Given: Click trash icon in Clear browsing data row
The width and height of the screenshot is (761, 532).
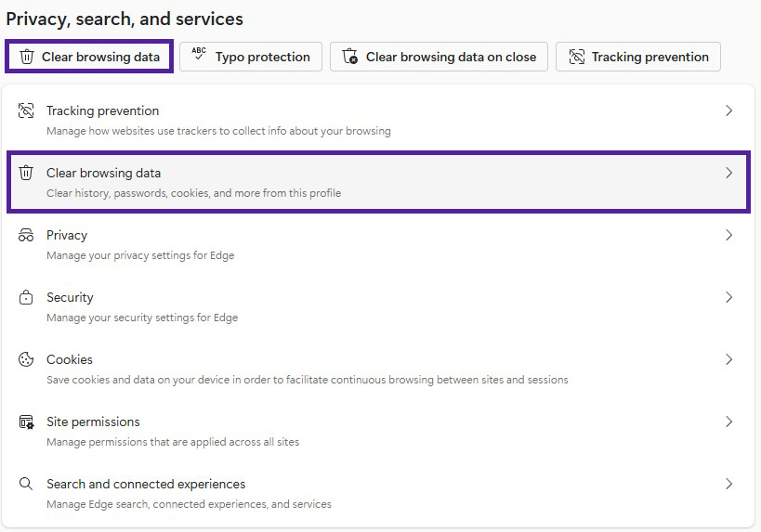Looking at the screenshot, I should (26, 174).
